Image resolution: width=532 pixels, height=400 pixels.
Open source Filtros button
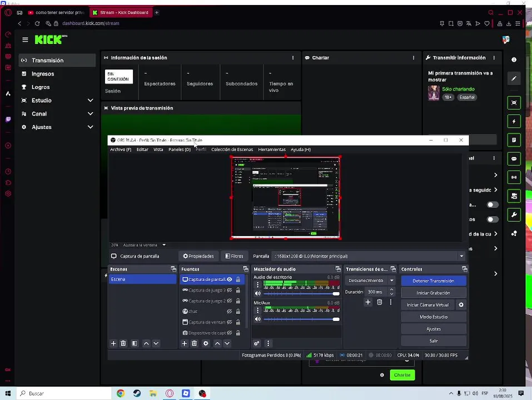(x=235, y=256)
